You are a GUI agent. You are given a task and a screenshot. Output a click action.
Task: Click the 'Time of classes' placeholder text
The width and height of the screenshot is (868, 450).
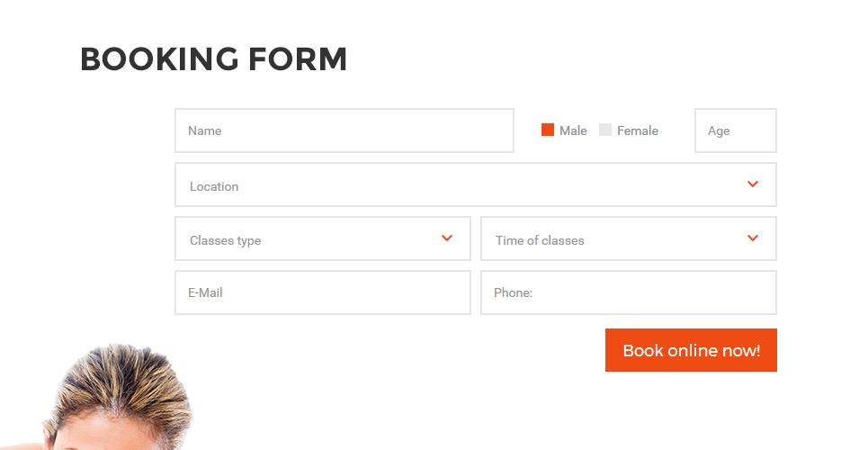tap(540, 240)
